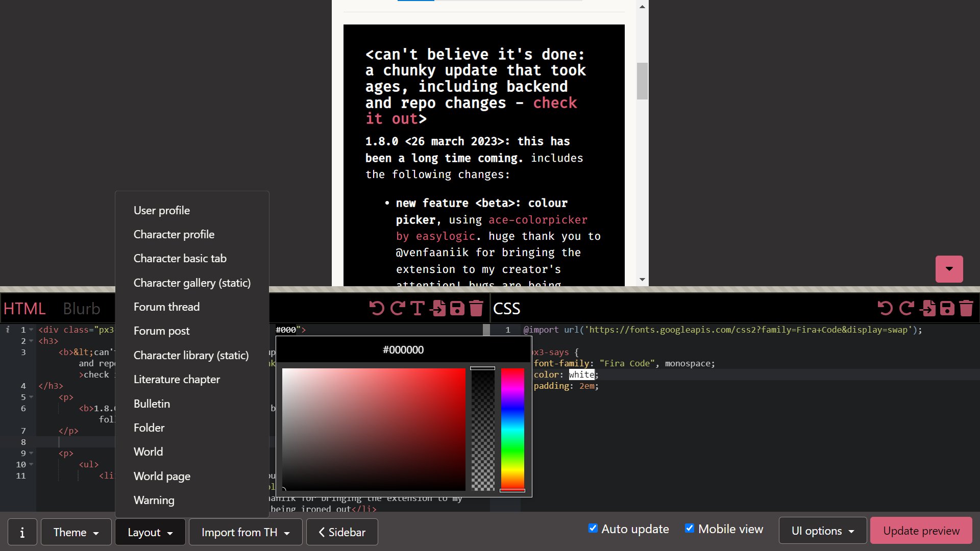Expand the Import from TH menu

pyautogui.click(x=245, y=532)
